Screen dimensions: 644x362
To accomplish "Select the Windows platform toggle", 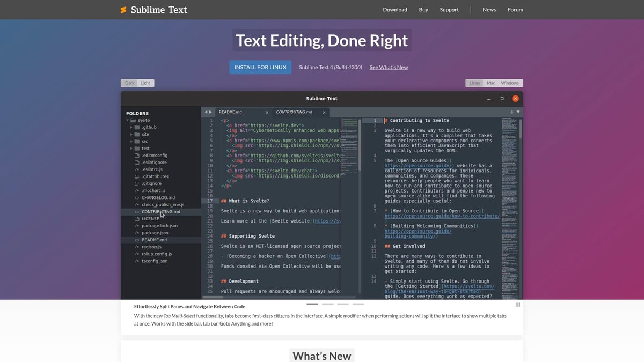I will (510, 83).
